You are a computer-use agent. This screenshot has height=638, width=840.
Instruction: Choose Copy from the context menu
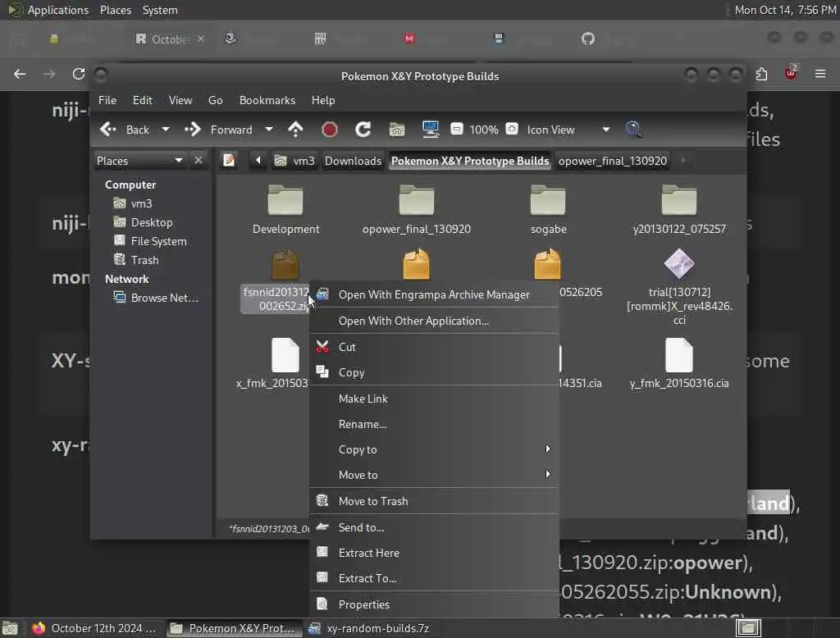[434, 372]
